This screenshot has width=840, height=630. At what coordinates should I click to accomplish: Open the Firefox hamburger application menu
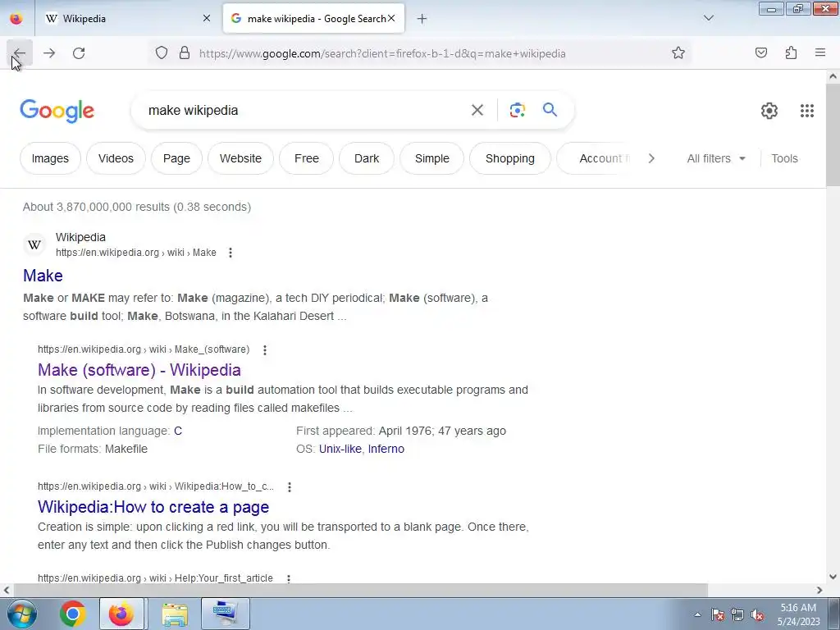pyautogui.click(x=820, y=53)
